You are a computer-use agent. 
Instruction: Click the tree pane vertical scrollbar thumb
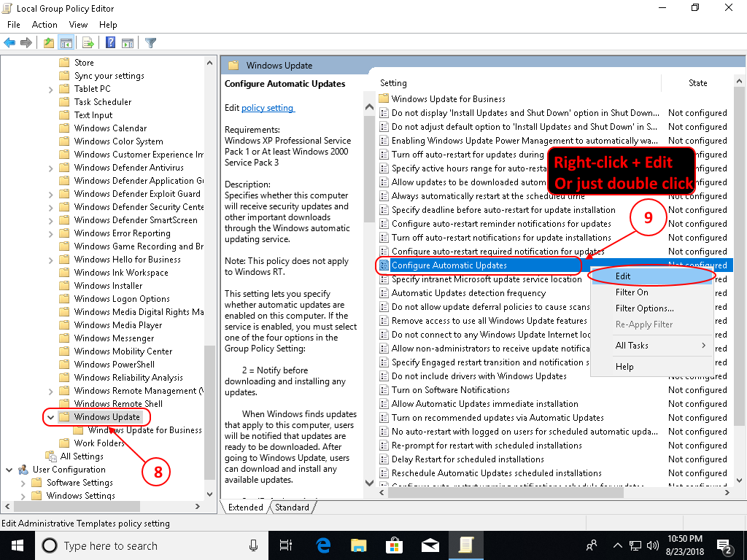[209, 413]
